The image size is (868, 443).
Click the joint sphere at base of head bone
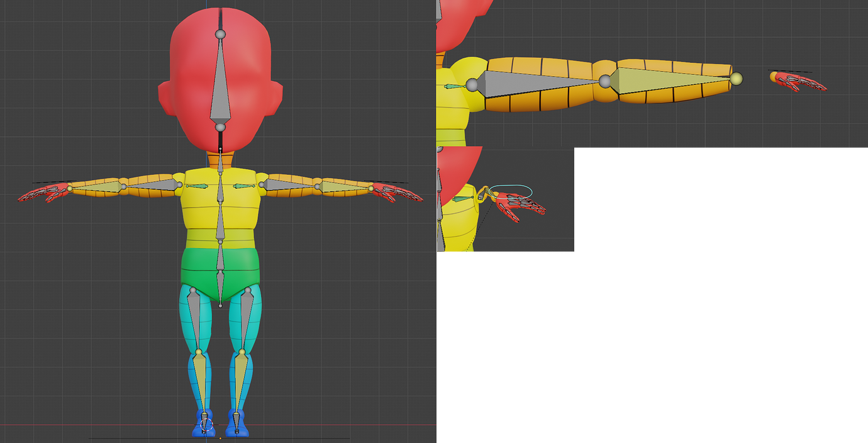[220, 127]
